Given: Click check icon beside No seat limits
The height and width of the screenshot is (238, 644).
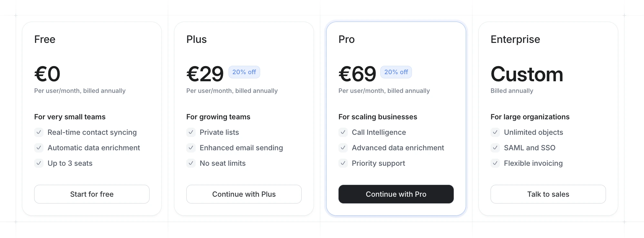Looking at the screenshot, I should coord(191,163).
